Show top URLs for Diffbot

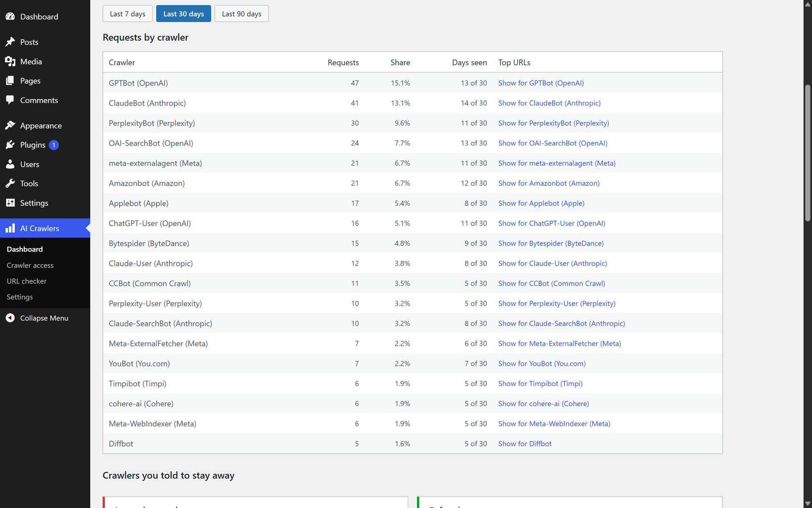click(525, 444)
